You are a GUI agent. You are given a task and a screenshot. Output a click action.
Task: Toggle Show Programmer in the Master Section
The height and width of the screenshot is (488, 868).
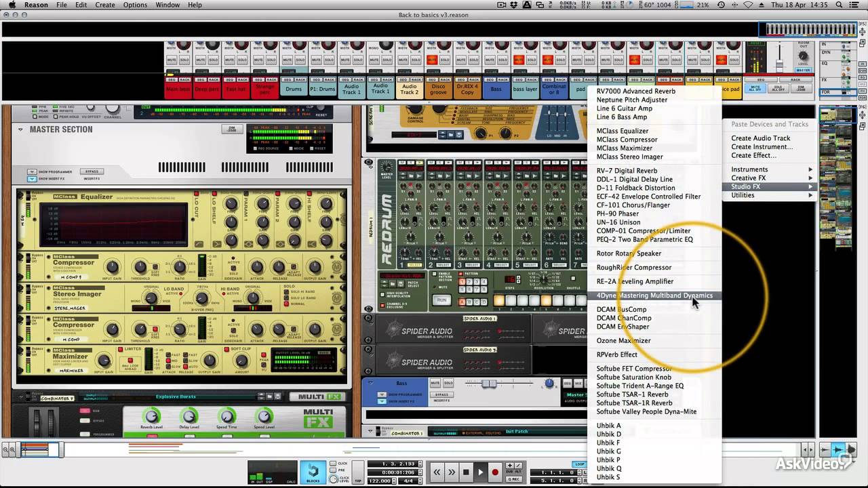click(32, 172)
